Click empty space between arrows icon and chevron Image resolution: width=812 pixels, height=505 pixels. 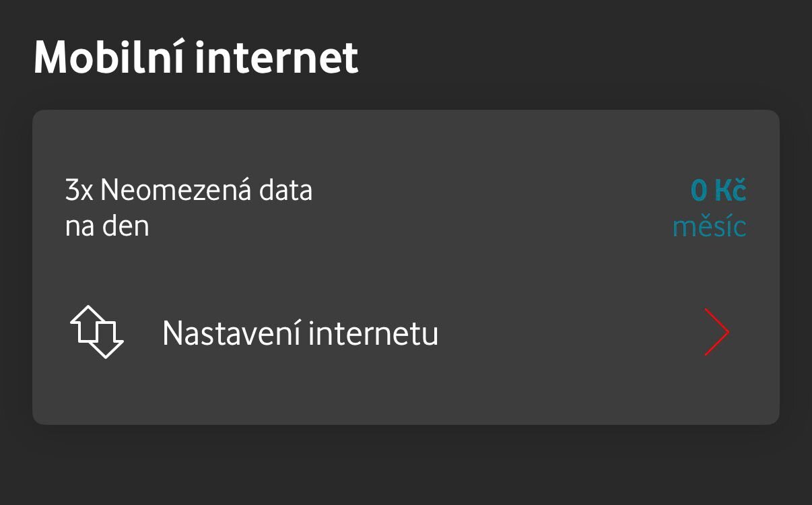pos(572,333)
